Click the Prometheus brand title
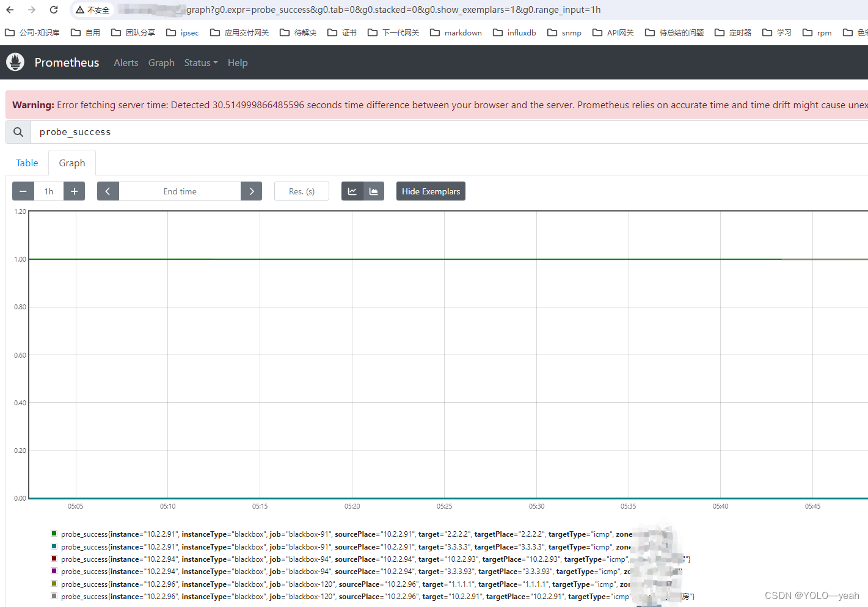Viewport: 868px width, 607px height. [67, 62]
